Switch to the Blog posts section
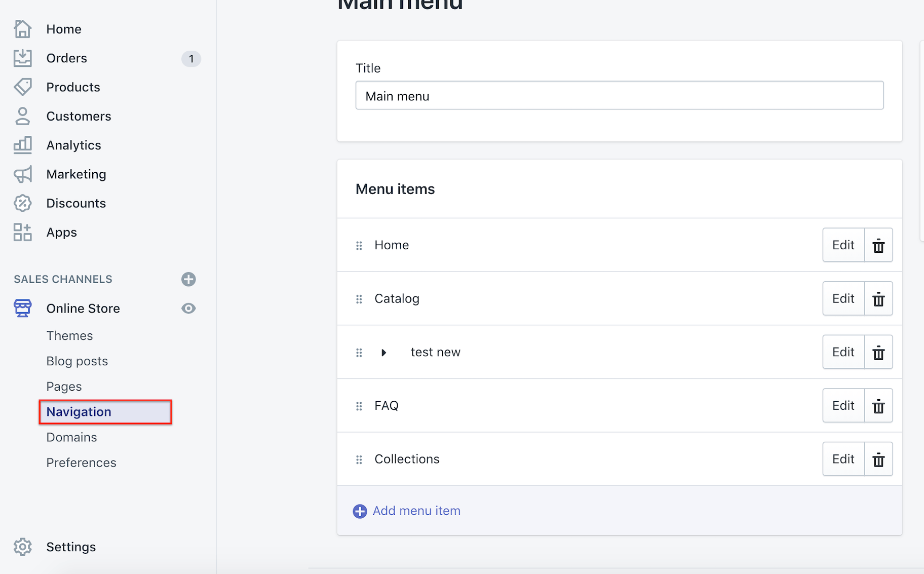Image resolution: width=924 pixels, height=574 pixels. pos(77,361)
